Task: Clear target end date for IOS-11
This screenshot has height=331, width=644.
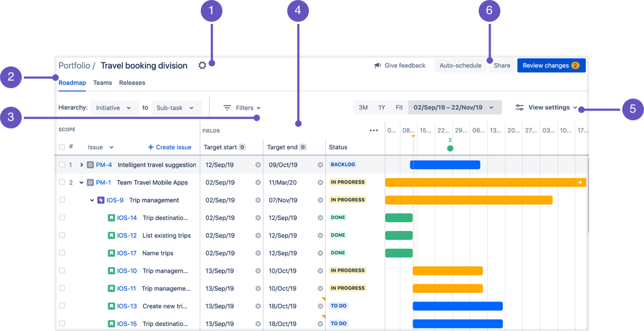Action: [x=320, y=289]
